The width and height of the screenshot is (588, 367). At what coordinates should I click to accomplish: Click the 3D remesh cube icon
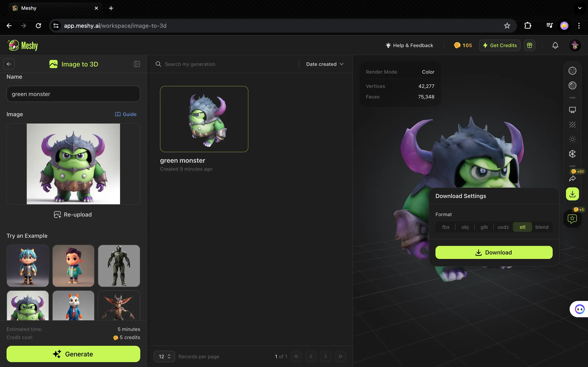point(572,154)
